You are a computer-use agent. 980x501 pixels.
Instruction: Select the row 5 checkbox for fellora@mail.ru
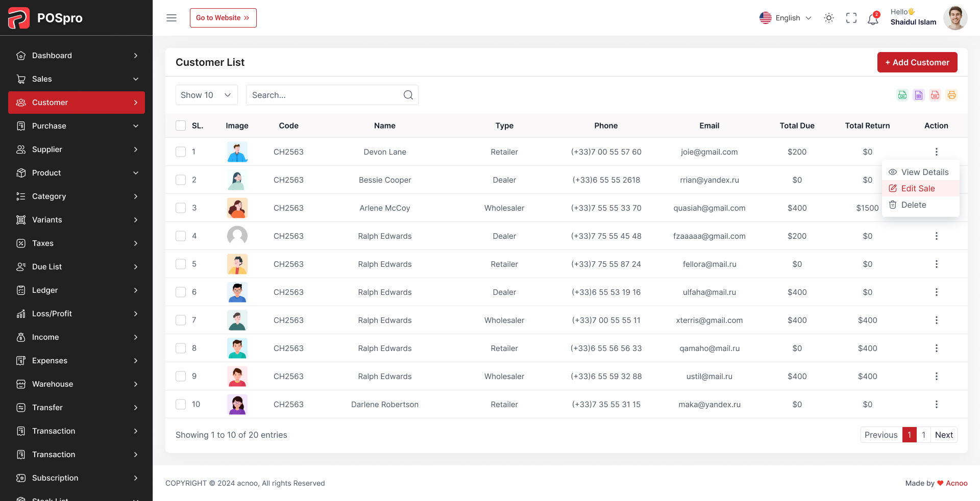pyautogui.click(x=181, y=264)
